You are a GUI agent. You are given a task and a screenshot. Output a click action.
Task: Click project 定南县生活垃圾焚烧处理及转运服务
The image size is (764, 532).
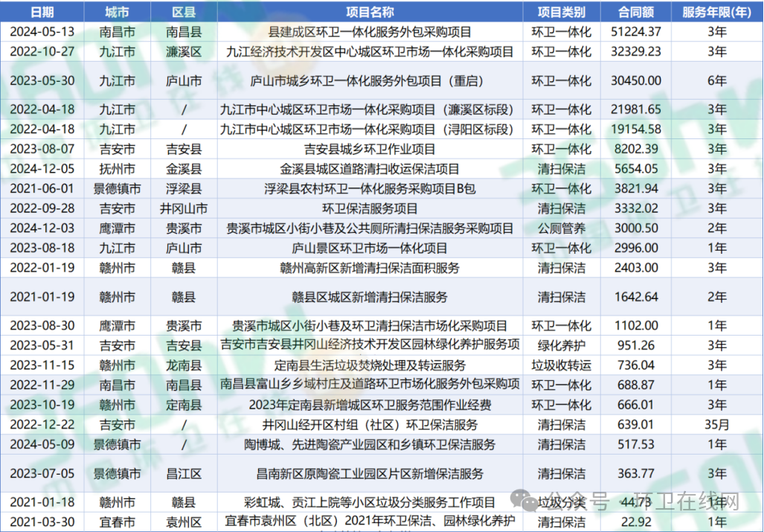[370, 365]
